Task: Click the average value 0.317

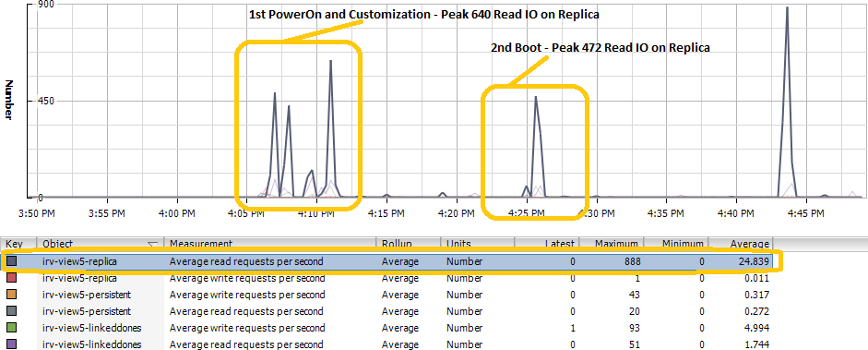Action: (x=756, y=295)
